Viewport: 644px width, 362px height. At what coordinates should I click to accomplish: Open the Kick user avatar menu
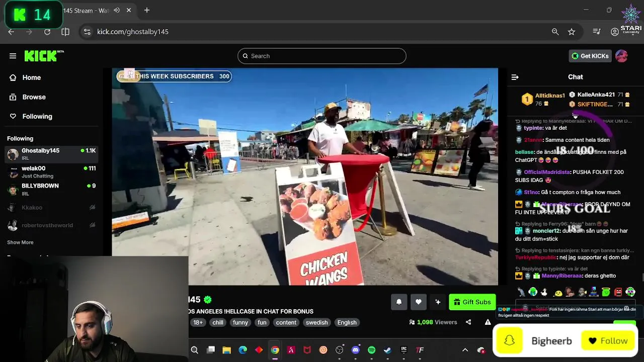pos(621,56)
